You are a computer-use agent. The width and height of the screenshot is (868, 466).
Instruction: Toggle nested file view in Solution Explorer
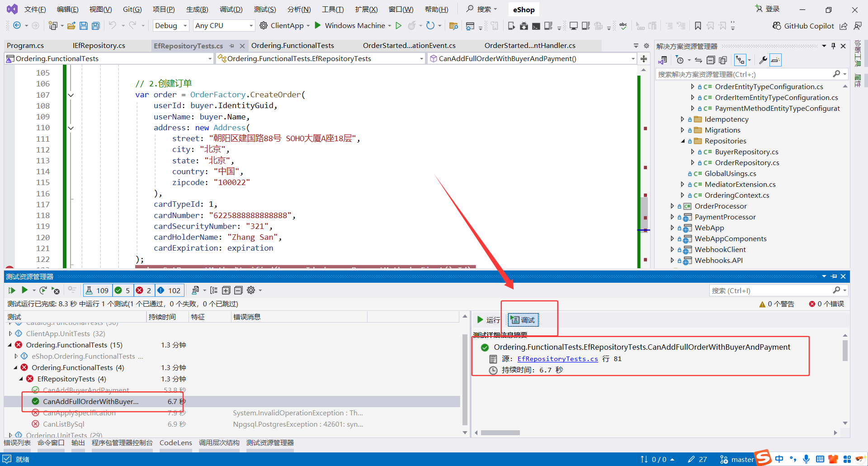pos(740,60)
